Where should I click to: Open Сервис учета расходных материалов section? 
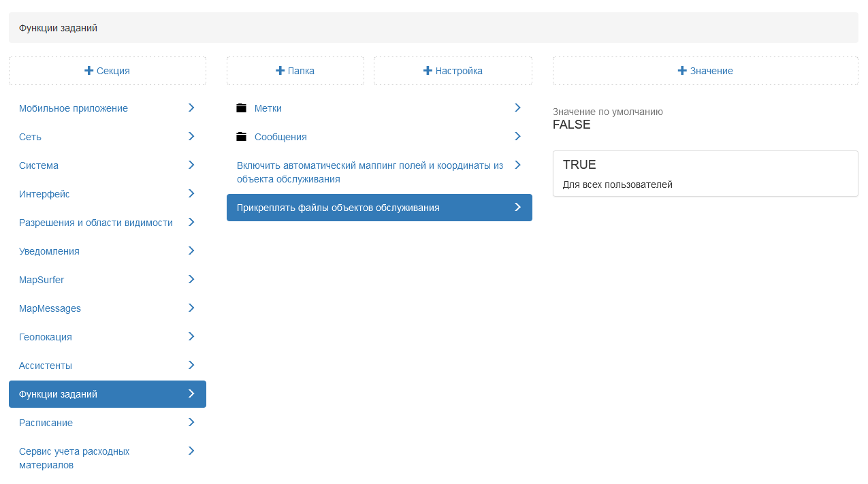point(108,458)
